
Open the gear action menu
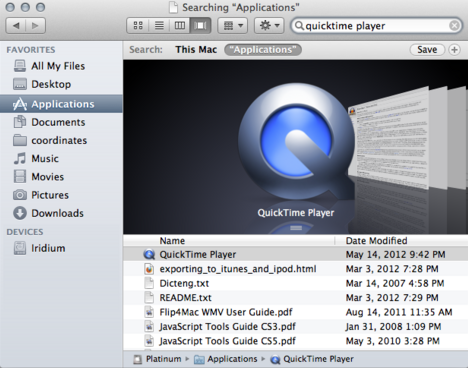click(x=269, y=26)
